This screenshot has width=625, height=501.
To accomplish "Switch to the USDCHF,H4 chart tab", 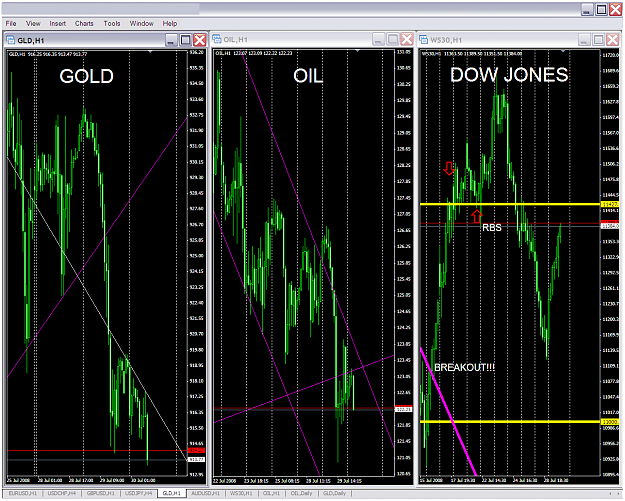I will click(61, 493).
